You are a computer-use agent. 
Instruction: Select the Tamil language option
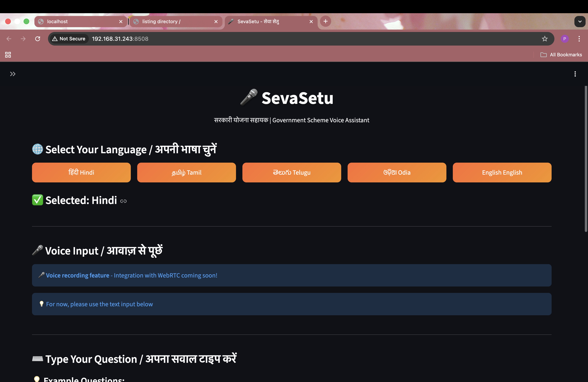coord(186,172)
